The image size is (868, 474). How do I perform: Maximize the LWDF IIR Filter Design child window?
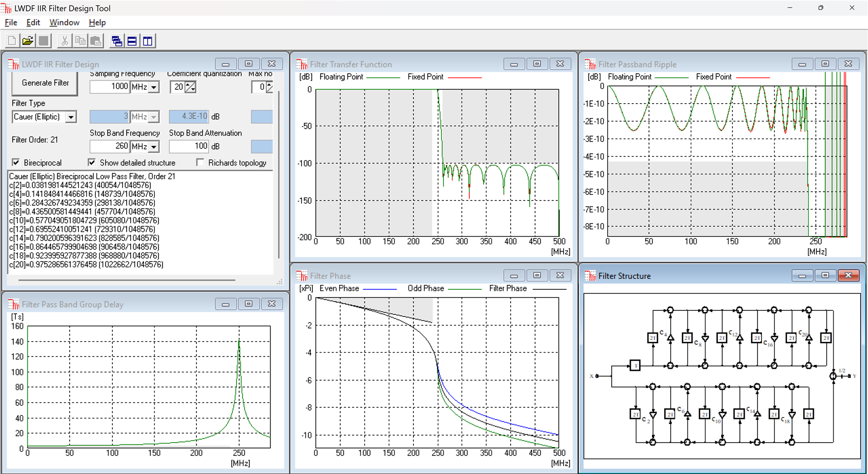pyautogui.click(x=248, y=64)
